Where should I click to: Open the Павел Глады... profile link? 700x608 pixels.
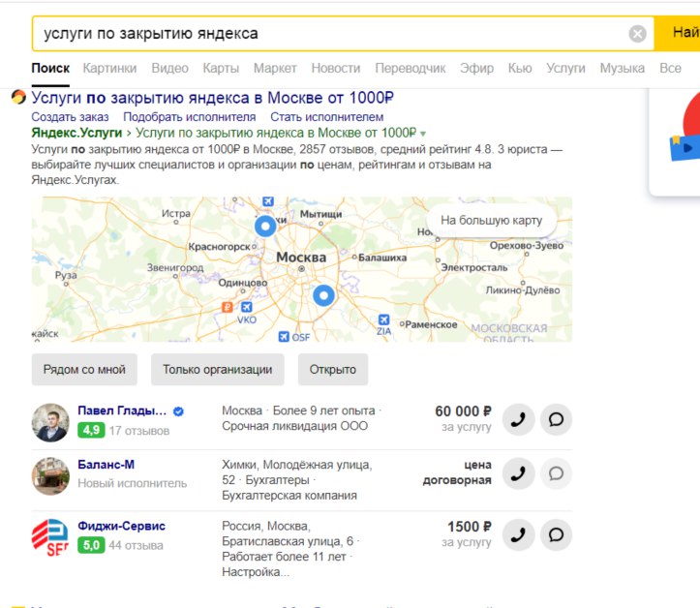point(122,410)
